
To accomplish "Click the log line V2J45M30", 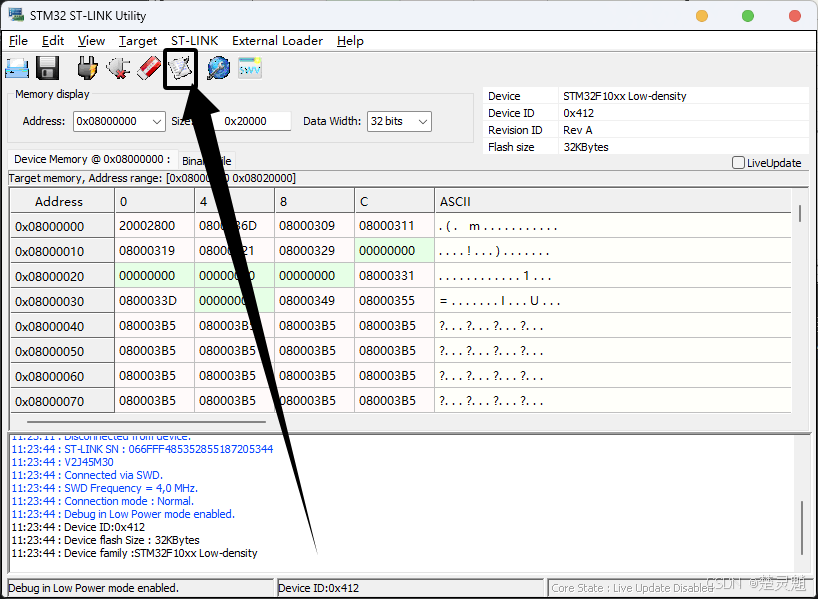I will pos(63,462).
